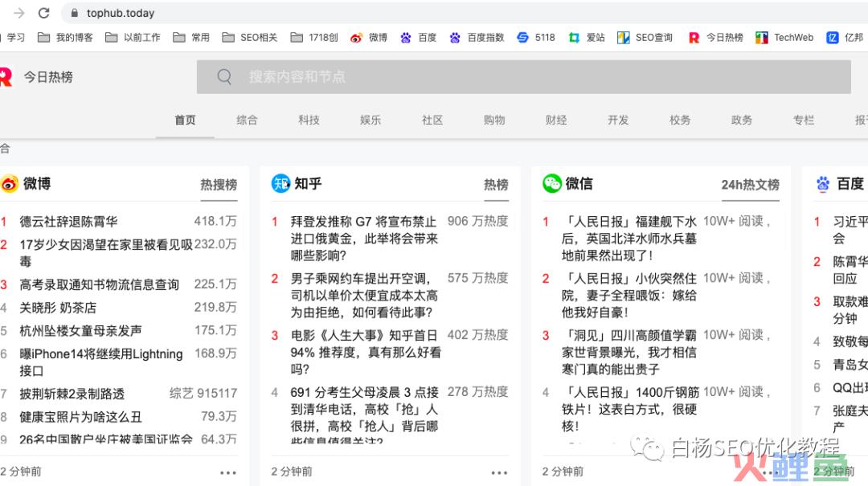
Task: Open 以前工作 bookmark folder
Action: [x=133, y=38]
